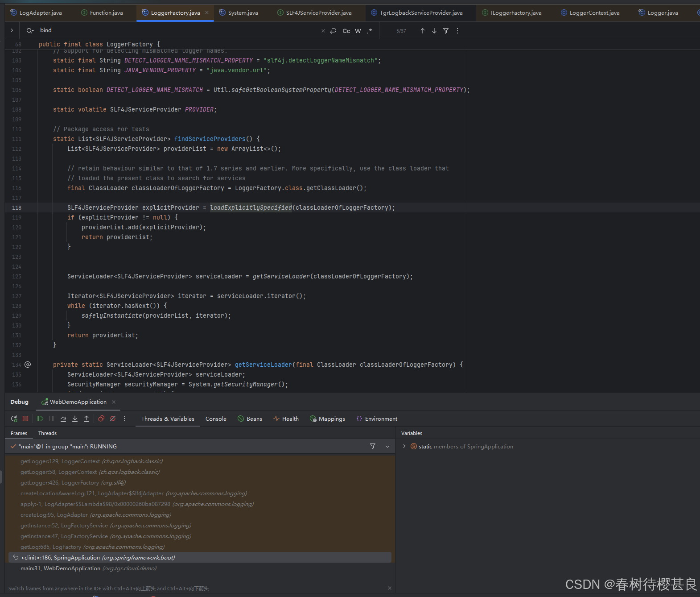Image resolution: width=700 pixels, height=597 pixels.
Task: Select main:31 WebDemoApplication frame
Action: [x=200, y=568]
